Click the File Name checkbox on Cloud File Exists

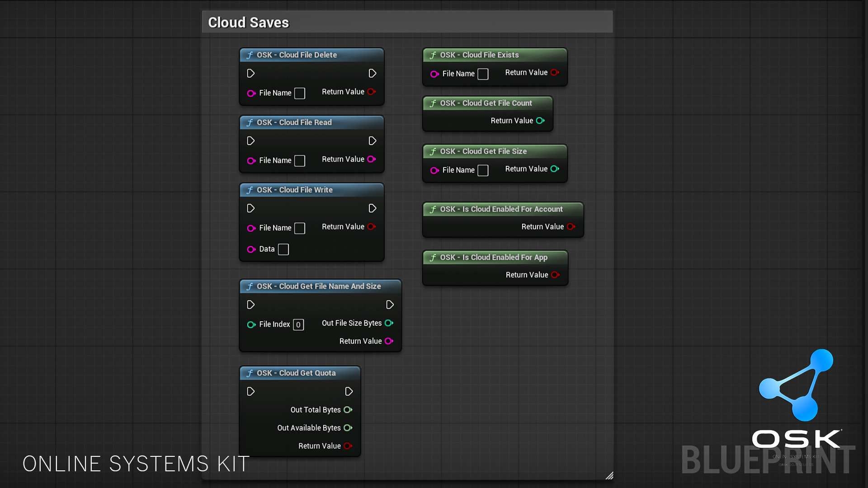(483, 74)
